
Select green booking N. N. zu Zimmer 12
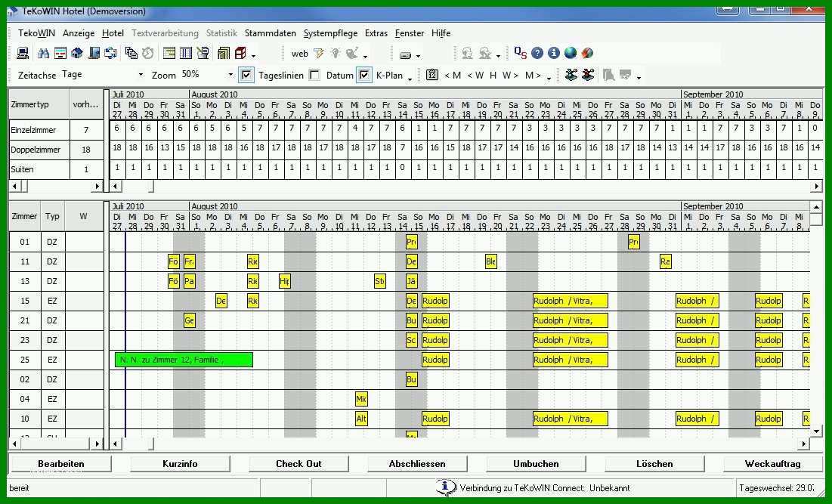tap(184, 360)
